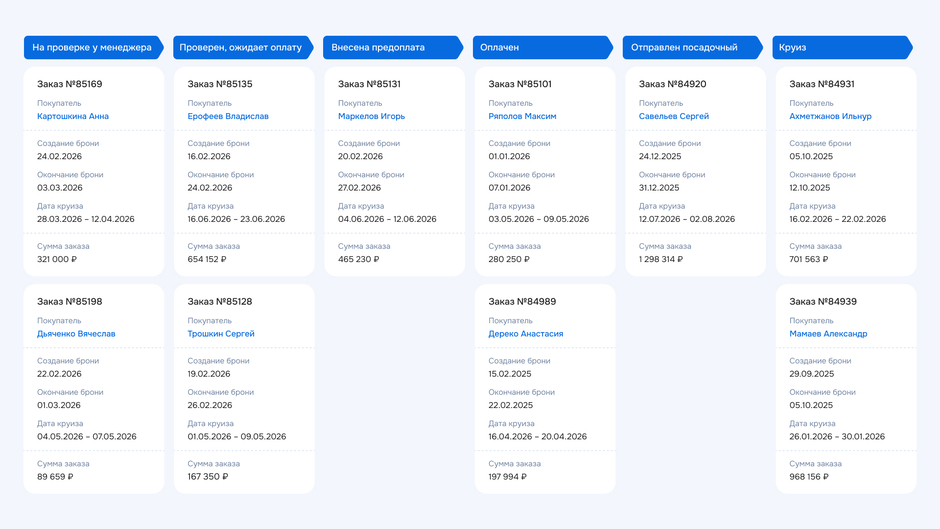This screenshot has width=940, height=529.
Task: Open Дьяченко Вячеслав buyer profile
Action: click(76, 334)
